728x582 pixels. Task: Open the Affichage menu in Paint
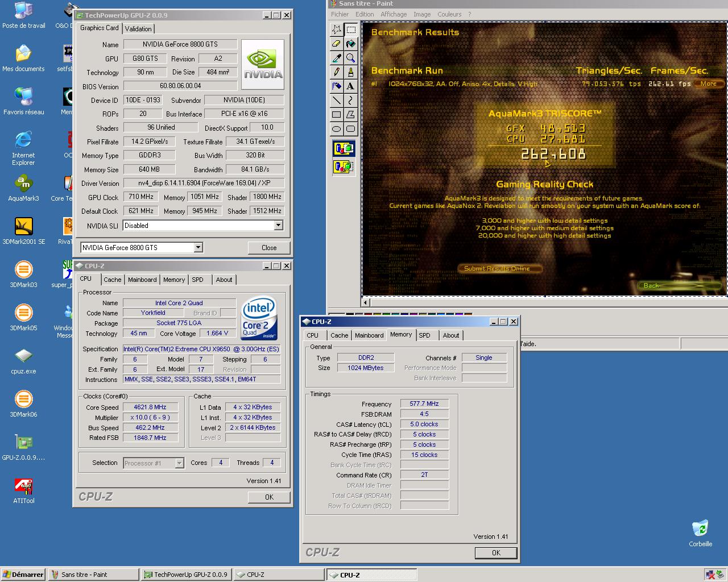point(394,14)
